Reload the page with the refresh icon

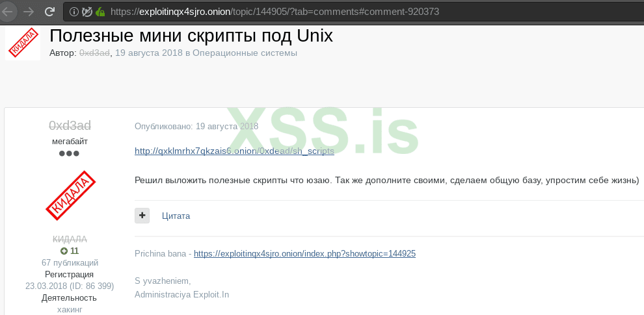(x=49, y=12)
